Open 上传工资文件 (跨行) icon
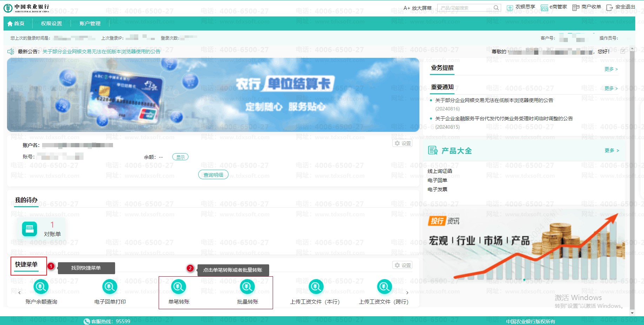The width and height of the screenshot is (644, 325). [x=384, y=287]
